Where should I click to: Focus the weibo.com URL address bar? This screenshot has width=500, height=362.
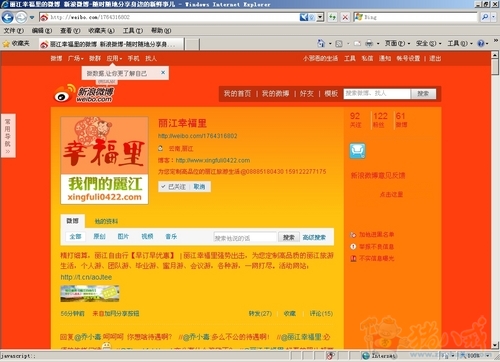point(169,17)
